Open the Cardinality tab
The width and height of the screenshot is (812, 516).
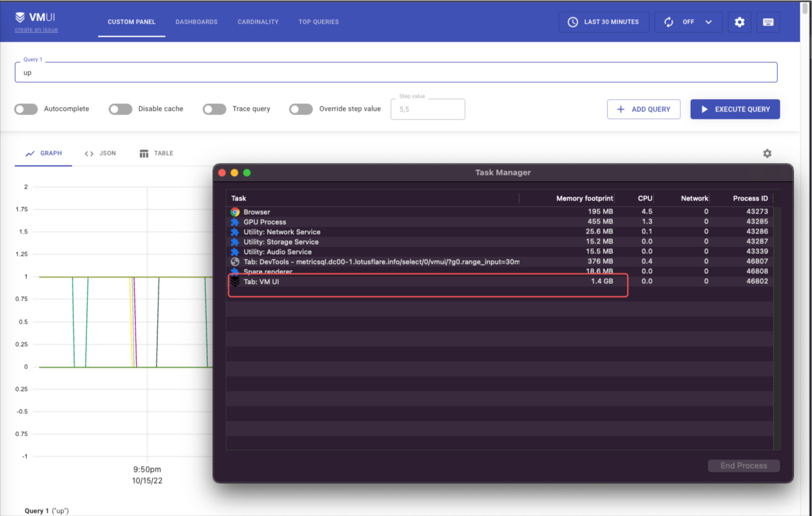[258, 22]
